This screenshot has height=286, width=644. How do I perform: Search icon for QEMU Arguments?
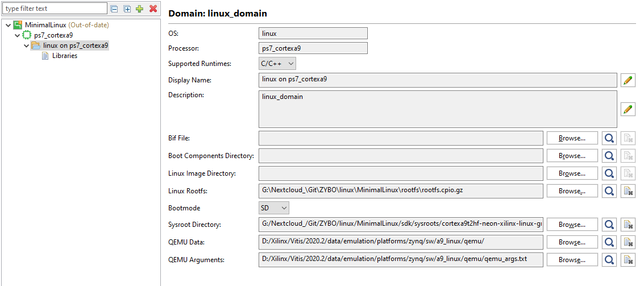pos(609,260)
